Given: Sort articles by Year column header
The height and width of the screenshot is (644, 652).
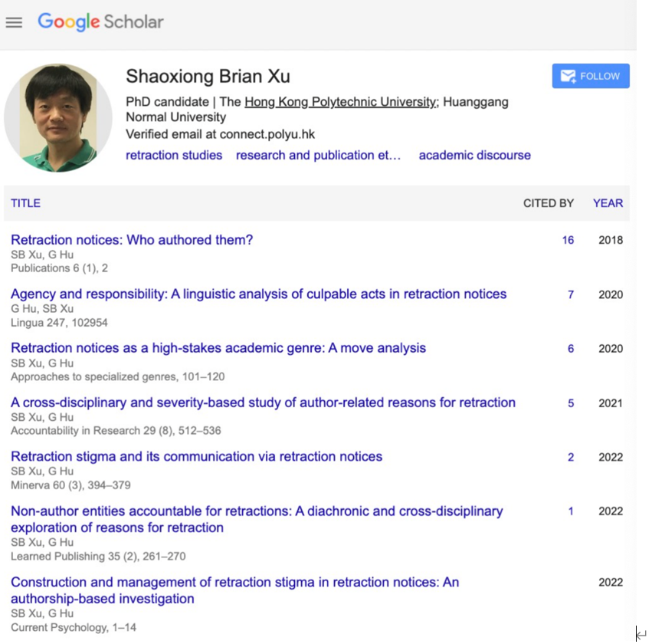Looking at the screenshot, I should (x=608, y=203).
